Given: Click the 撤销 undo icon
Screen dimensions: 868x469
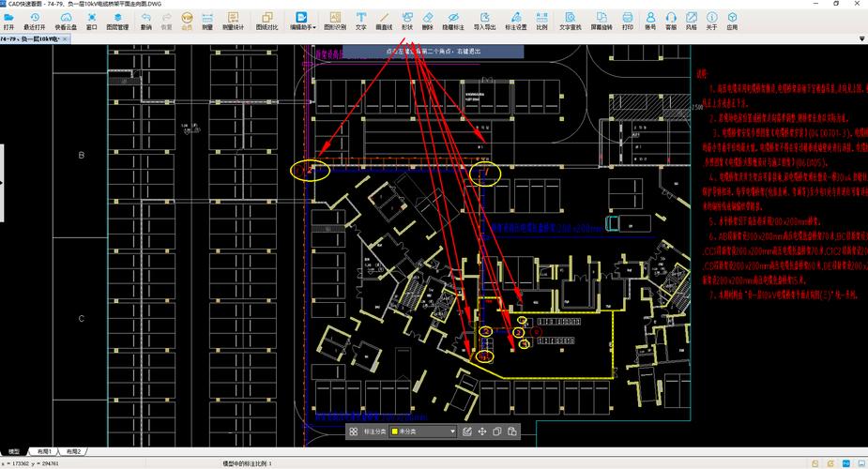Looking at the screenshot, I should point(146,21).
